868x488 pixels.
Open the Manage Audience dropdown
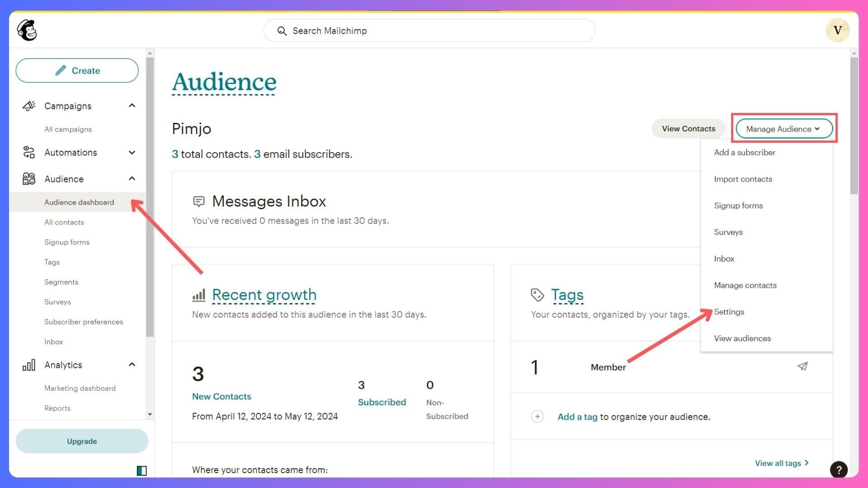click(x=784, y=129)
